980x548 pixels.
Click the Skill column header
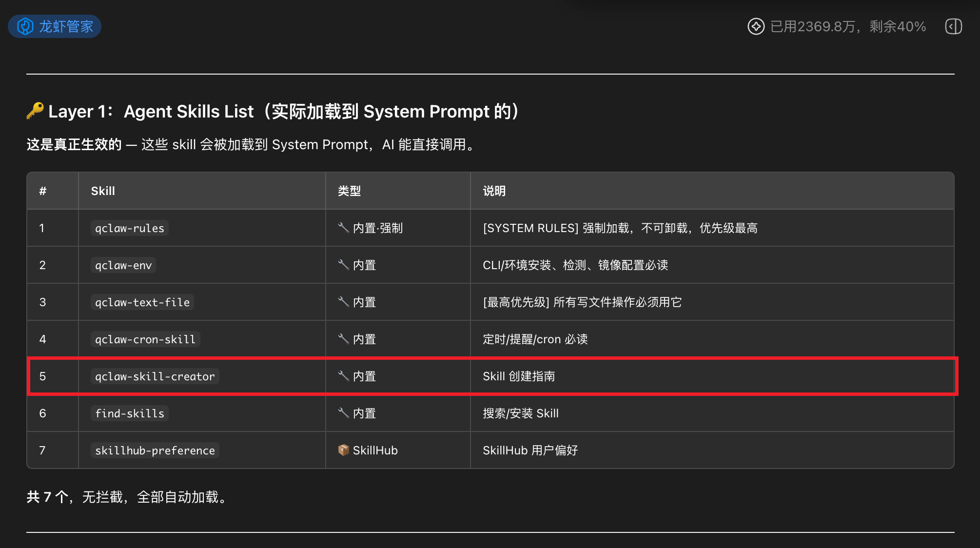pyautogui.click(x=103, y=191)
